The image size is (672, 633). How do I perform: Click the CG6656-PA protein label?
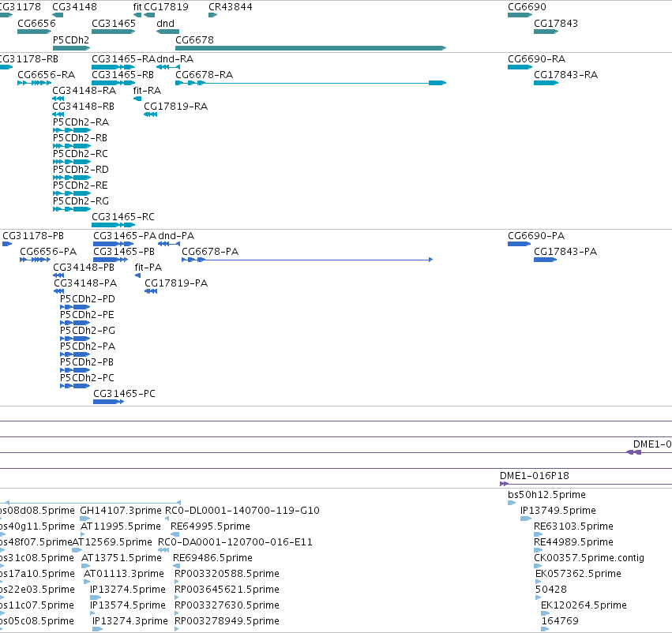tap(48, 252)
